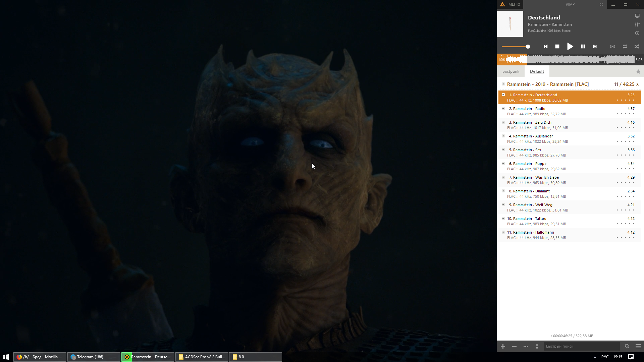Switch to AIMP Rammstein taskbar item
644x362 pixels.
point(148,357)
